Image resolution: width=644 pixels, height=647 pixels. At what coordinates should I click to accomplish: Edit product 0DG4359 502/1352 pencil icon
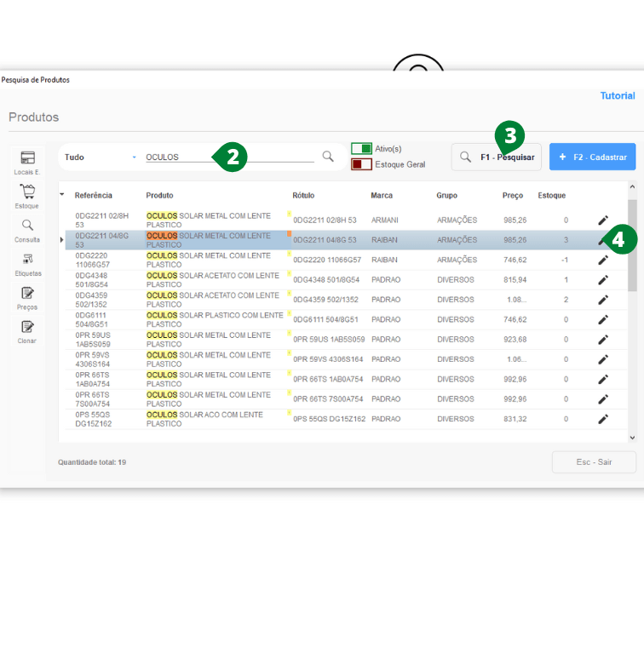tap(603, 300)
